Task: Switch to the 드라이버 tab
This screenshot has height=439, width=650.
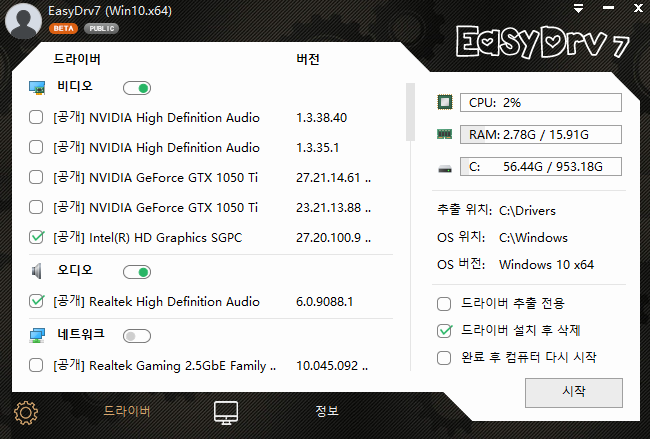Action: [x=127, y=411]
